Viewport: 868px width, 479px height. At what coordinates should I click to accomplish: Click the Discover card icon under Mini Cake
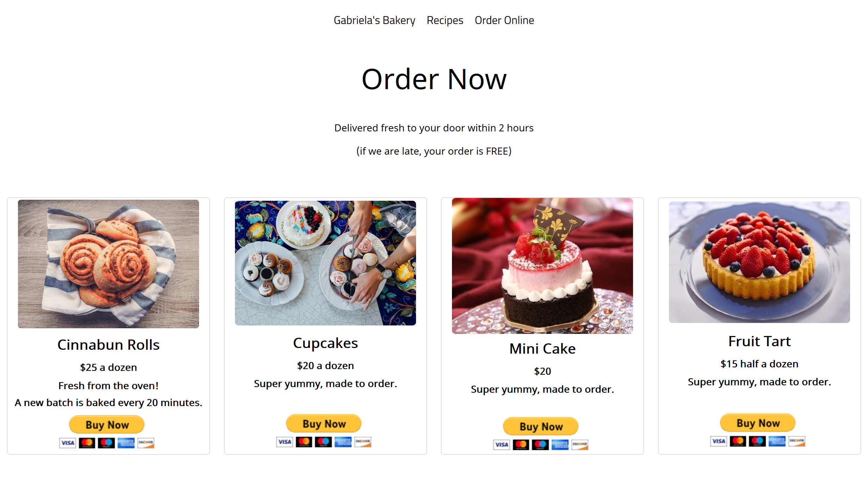point(580,444)
